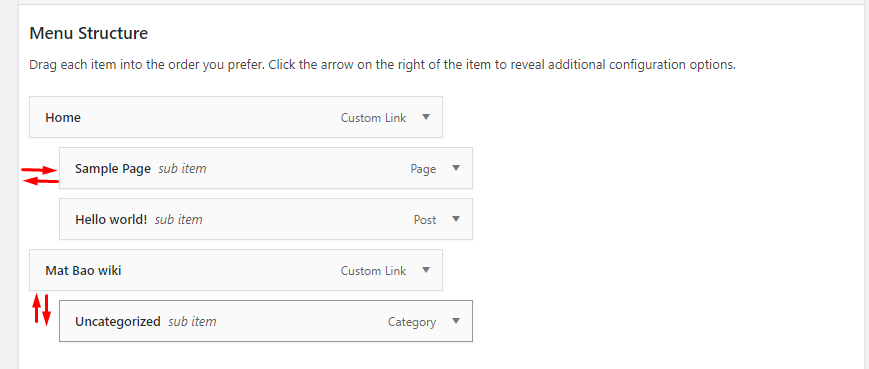Click 'sub item' text beside Sample Page
This screenshot has width=869, height=369.
click(x=182, y=169)
